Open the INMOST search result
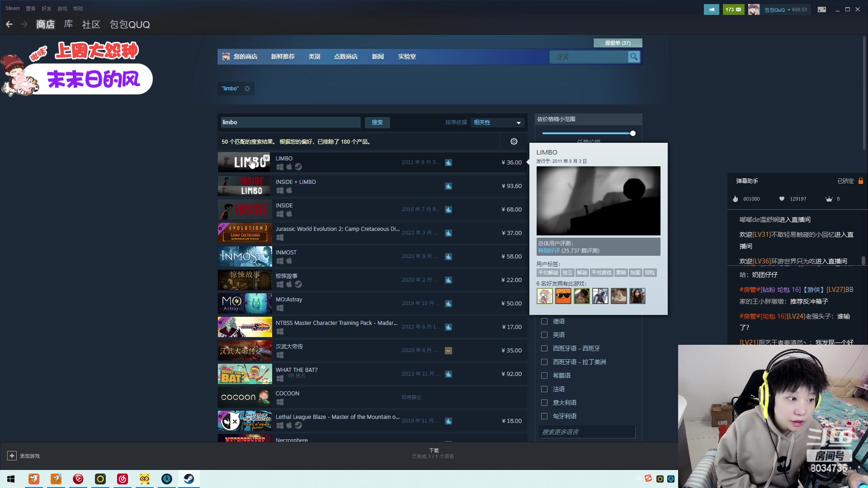868x488 pixels. [372, 256]
